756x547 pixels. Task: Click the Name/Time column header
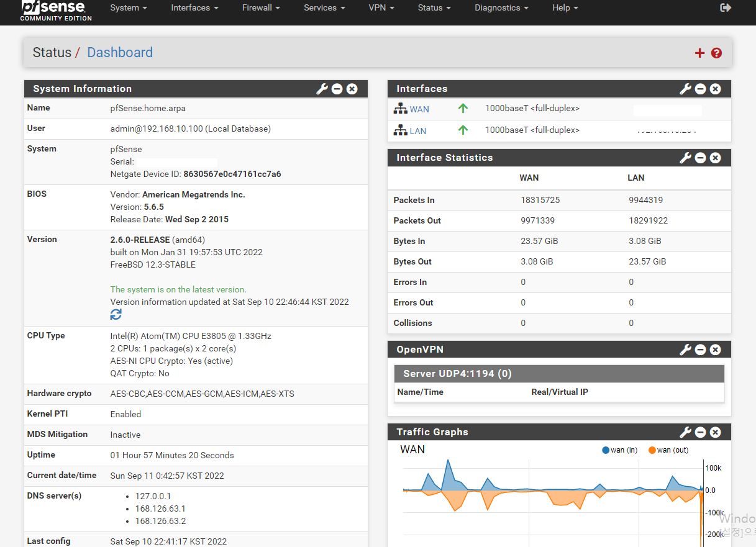(421, 392)
